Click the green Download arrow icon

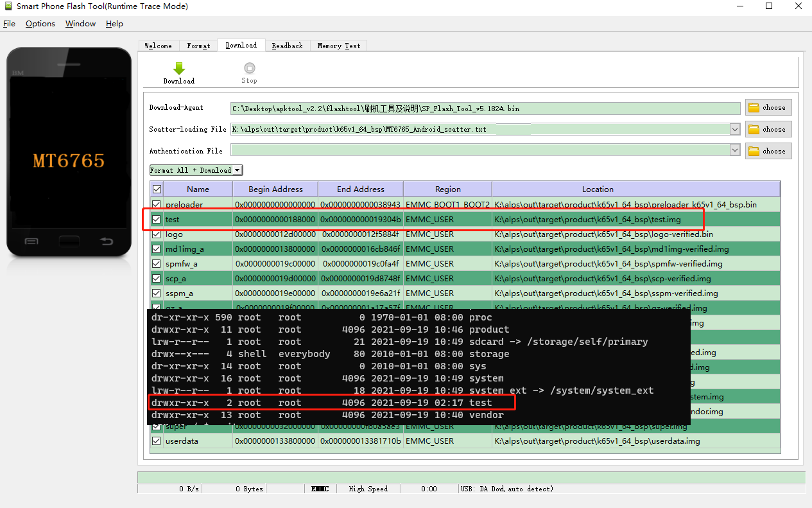179,67
